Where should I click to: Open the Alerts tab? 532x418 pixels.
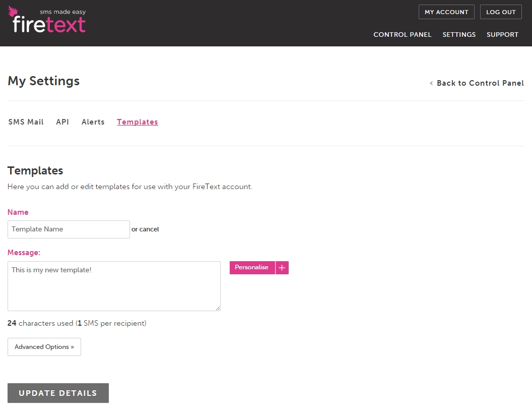[x=93, y=122]
